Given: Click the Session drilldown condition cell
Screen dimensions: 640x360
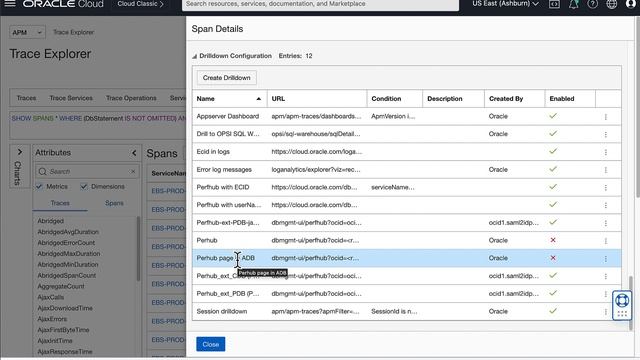Looking at the screenshot, I should (x=394, y=311).
